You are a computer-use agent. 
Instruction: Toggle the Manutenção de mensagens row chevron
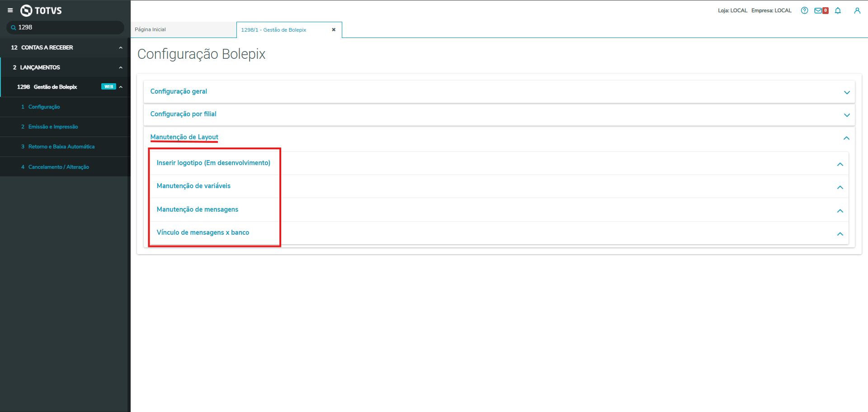(840, 211)
